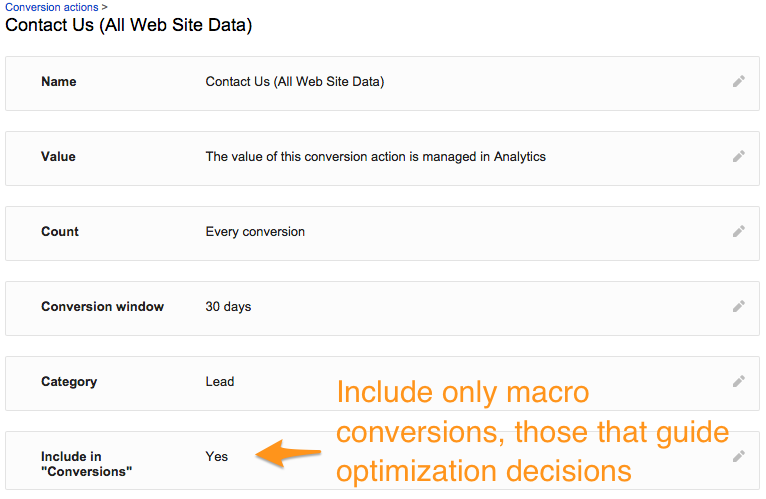766x499 pixels.
Task: Edit Include in "Conversions" via pencil icon
Action: 739,456
